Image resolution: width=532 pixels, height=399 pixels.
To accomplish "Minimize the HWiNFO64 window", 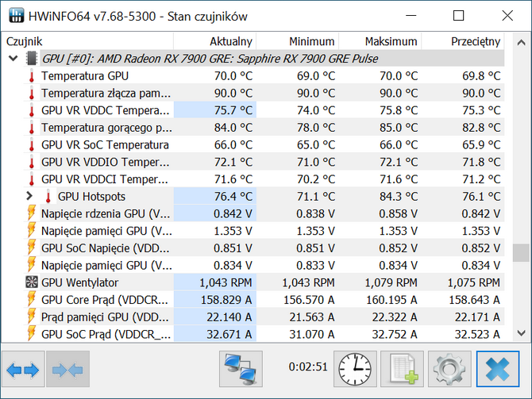I will pos(411,16).
